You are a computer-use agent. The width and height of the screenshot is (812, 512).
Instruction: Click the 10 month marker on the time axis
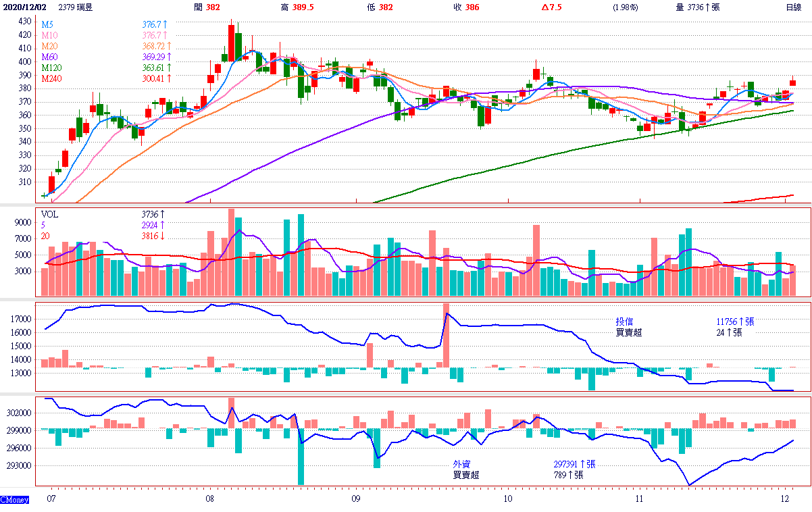(507, 499)
